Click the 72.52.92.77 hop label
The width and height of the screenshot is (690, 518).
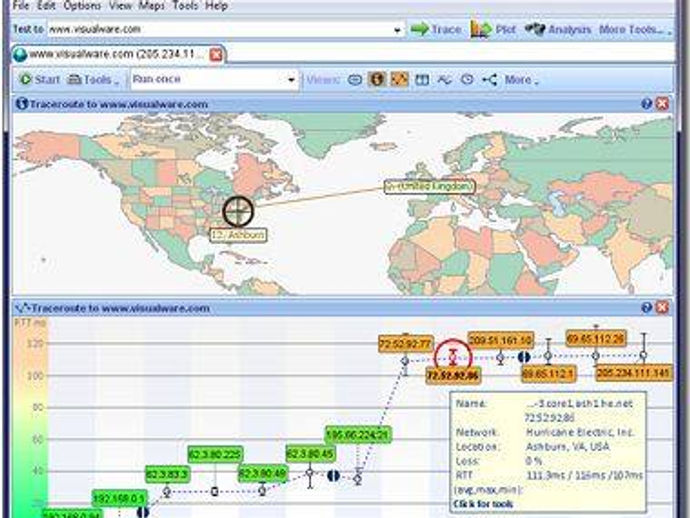click(x=406, y=344)
